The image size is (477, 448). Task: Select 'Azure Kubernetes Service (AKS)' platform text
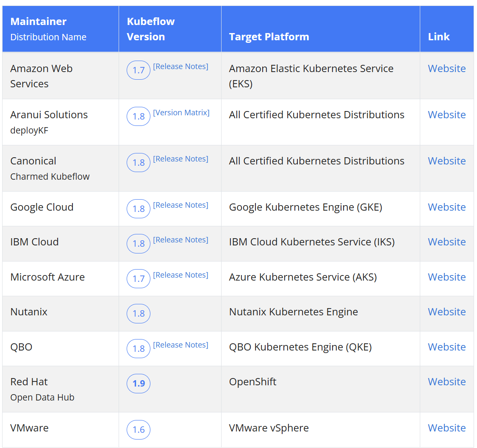pos(303,277)
